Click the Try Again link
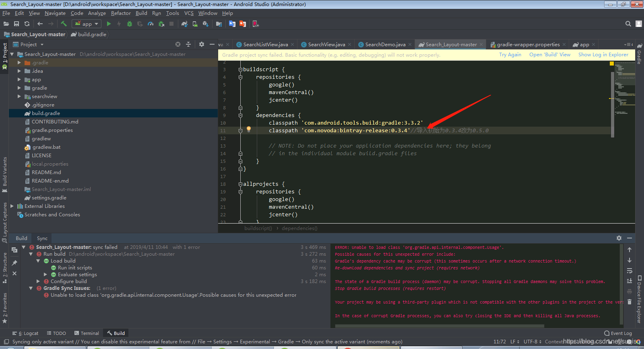Screen dimensions: 644x349 click(x=510, y=55)
